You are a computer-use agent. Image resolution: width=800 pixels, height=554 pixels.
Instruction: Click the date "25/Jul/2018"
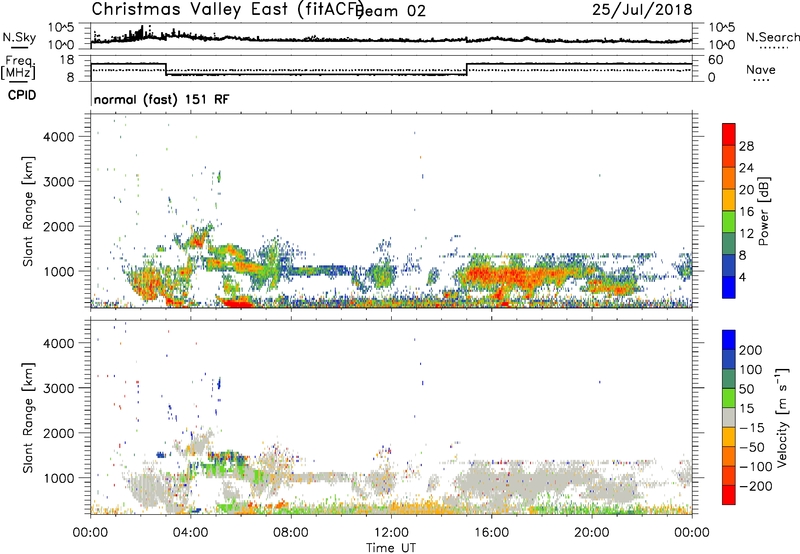pyautogui.click(x=642, y=10)
